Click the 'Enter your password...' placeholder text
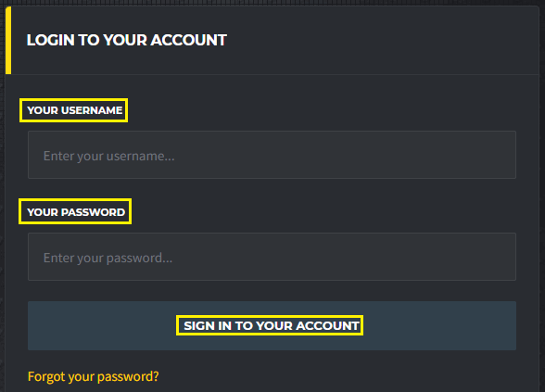Screen dimensions: 545x392 pos(108,258)
